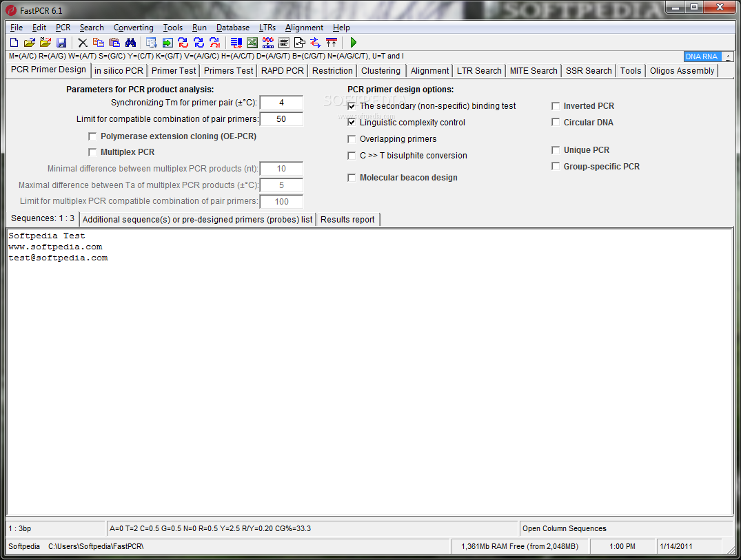Open the Run menu
Screen dimensions: 741x560
tap(199, 28)
